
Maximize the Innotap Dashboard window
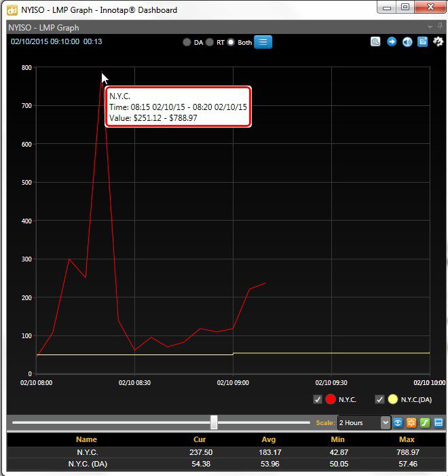[x=405, y=7]
